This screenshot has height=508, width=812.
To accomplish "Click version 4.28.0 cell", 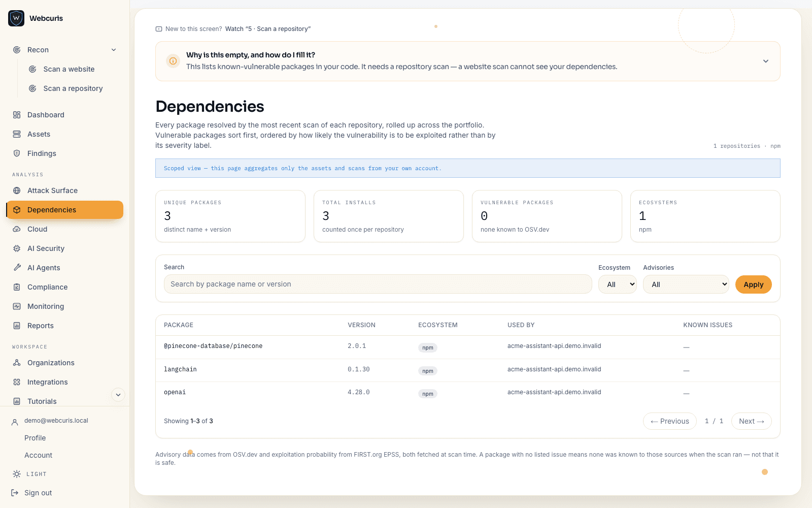I will coord(359,392).
